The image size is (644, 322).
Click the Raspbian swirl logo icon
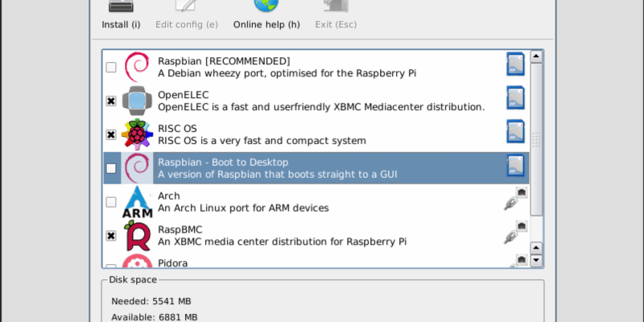pyautogui.click(x=137, y=66)
